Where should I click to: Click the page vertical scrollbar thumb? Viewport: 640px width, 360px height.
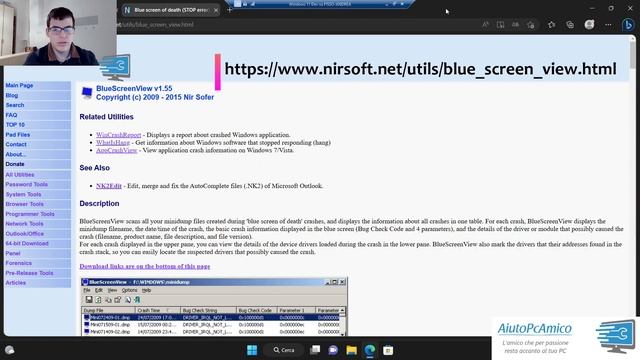click(x=632, y=54)
